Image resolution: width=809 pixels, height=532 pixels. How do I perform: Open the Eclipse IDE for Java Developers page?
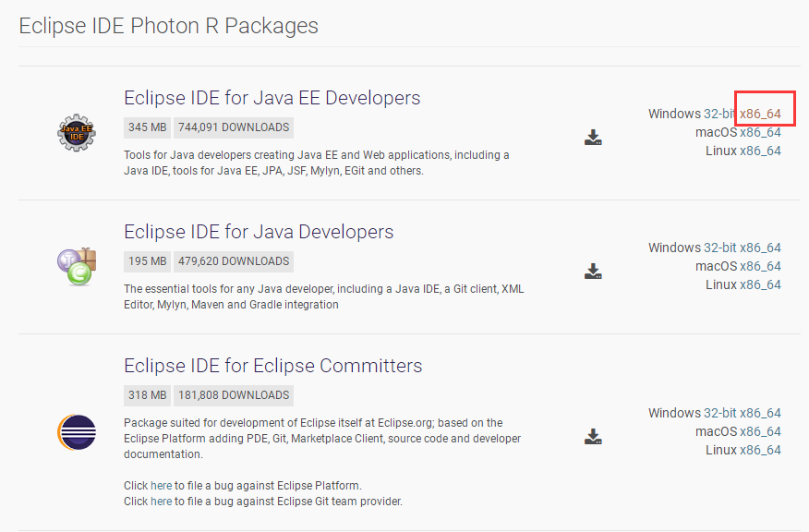pos(258,231)
